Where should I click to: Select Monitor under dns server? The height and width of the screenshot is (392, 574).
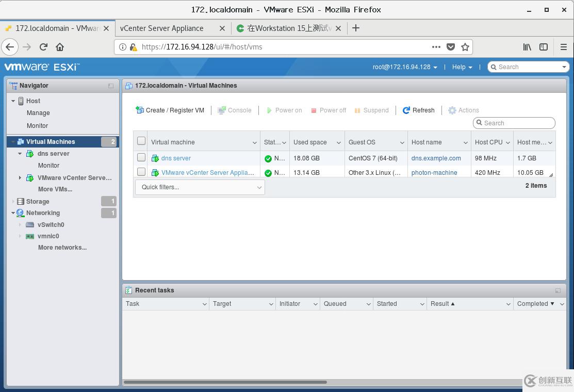48,166
